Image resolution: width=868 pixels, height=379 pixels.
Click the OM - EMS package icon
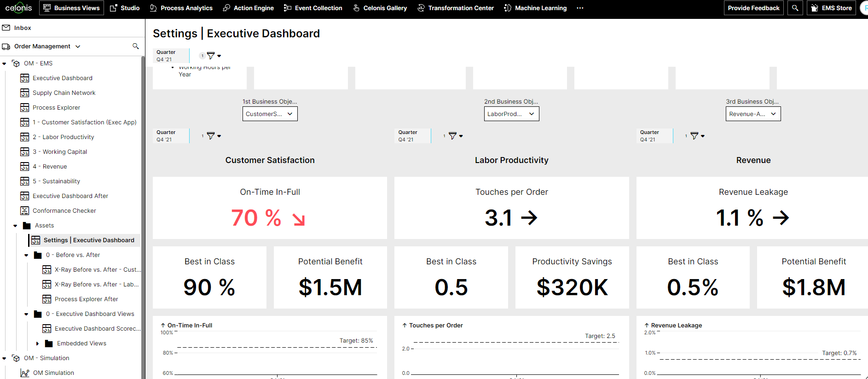[x=16, y=64]
